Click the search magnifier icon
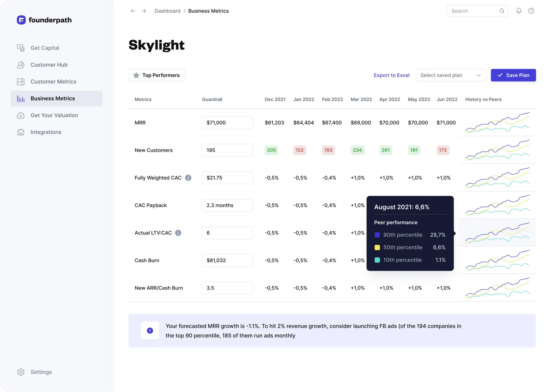551x392 pixels. [502, 11]
